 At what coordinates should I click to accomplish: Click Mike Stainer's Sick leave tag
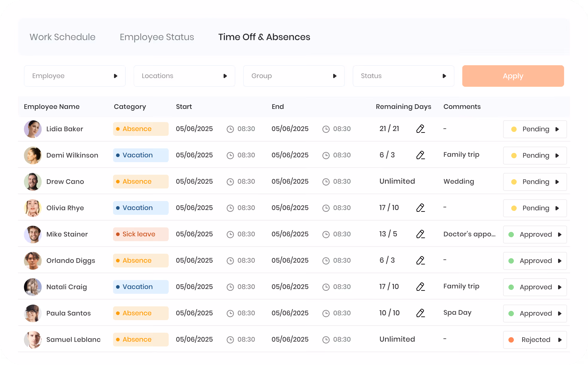141,234
